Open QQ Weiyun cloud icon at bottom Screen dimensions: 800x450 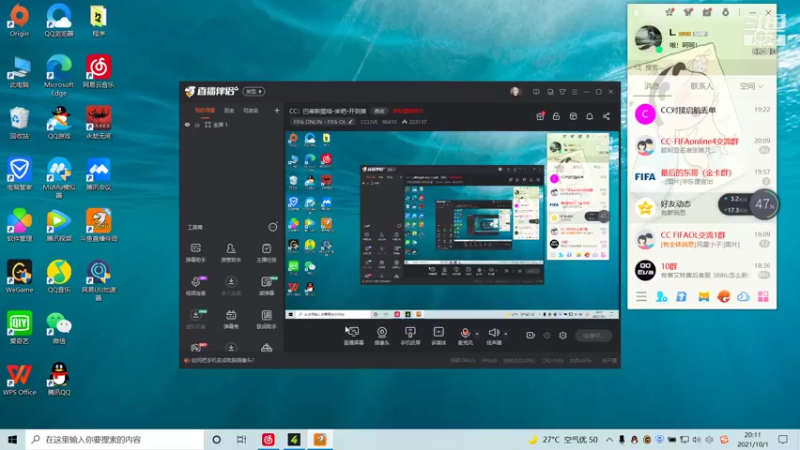pyautogui.click(x=743, y=297)
